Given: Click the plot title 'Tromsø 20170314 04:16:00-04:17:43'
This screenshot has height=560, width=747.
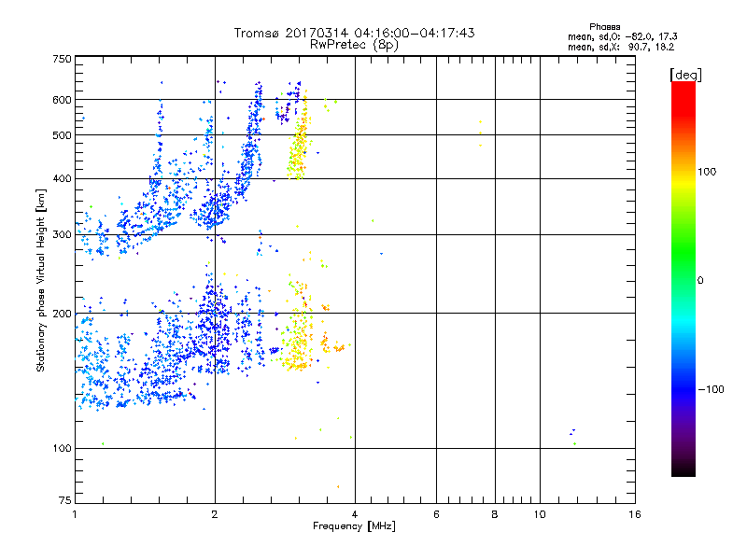Looking at the screenshot, I should [x=354, y=33].
